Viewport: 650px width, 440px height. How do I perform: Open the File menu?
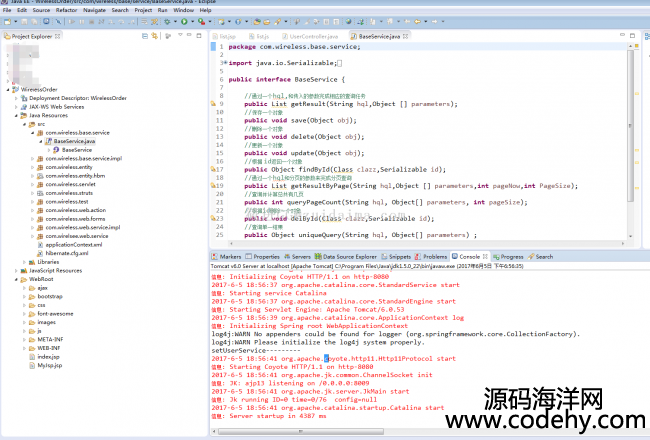pos(7,10)
